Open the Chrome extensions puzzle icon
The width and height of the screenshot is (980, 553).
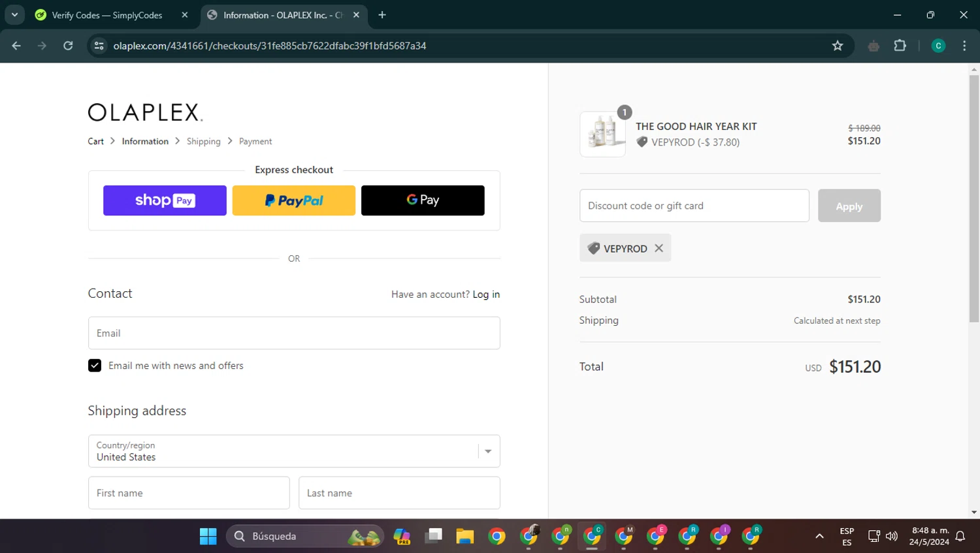point(900,46)
